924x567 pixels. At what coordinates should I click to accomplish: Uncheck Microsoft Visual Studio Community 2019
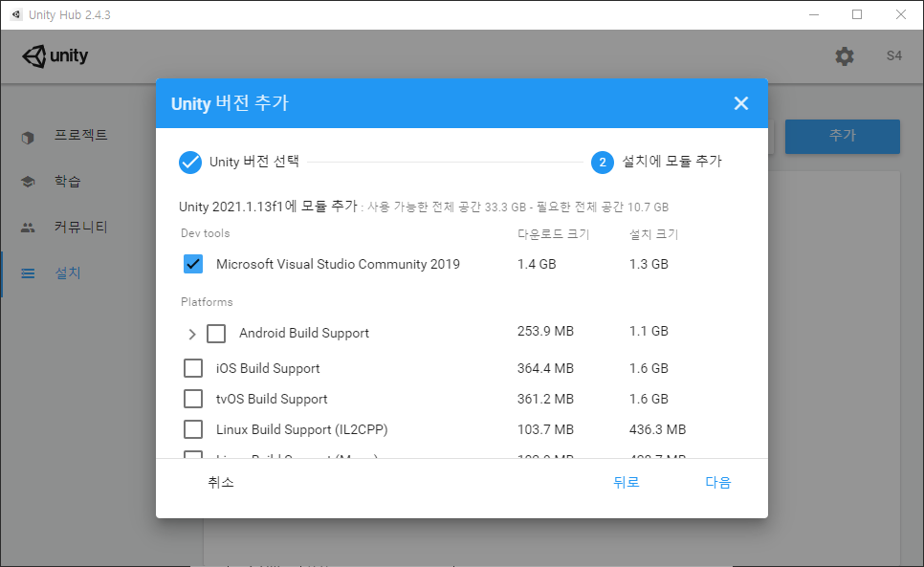pyautogui.click(x=193, y=264)
